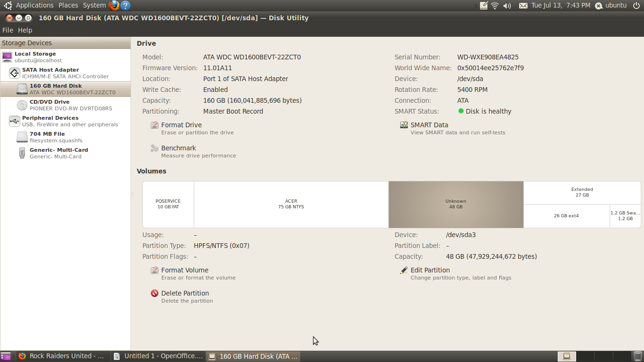Image resolution: width=644 pixels, height=362 pixels.
Task: Select the Local Storage computer icon
Action: pos(7,57)
